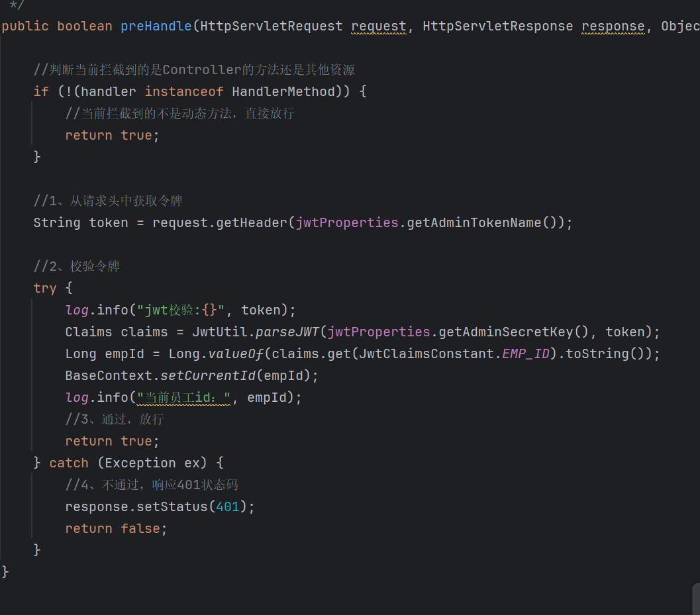This screenshot has width=700, height=615.
Task: Select the HttpServletRequest parameter type
Action: pyautogui.click(x=271, y=26)
